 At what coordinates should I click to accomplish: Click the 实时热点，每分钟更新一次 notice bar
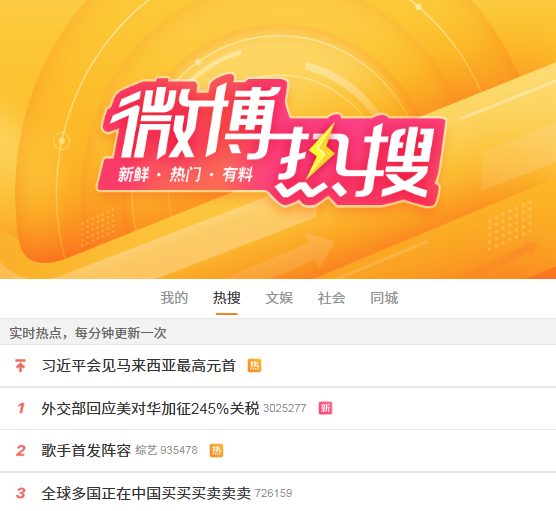click(278, 333)
